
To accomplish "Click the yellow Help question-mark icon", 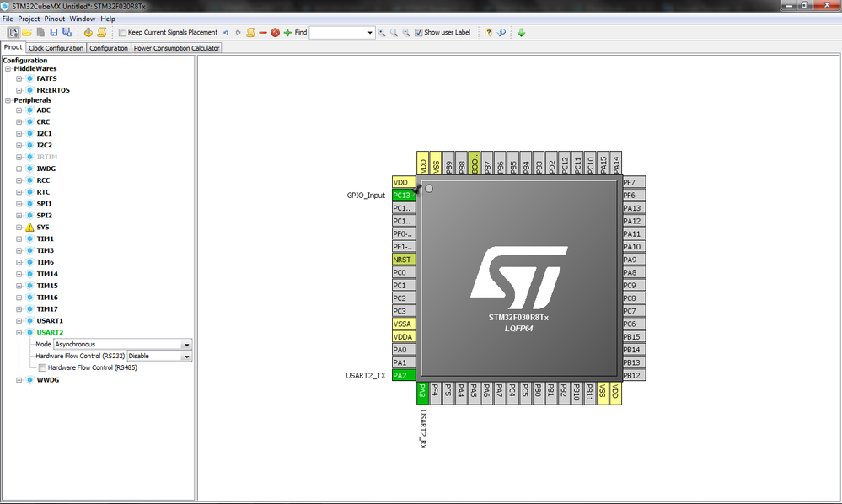I will pos(488,33).
